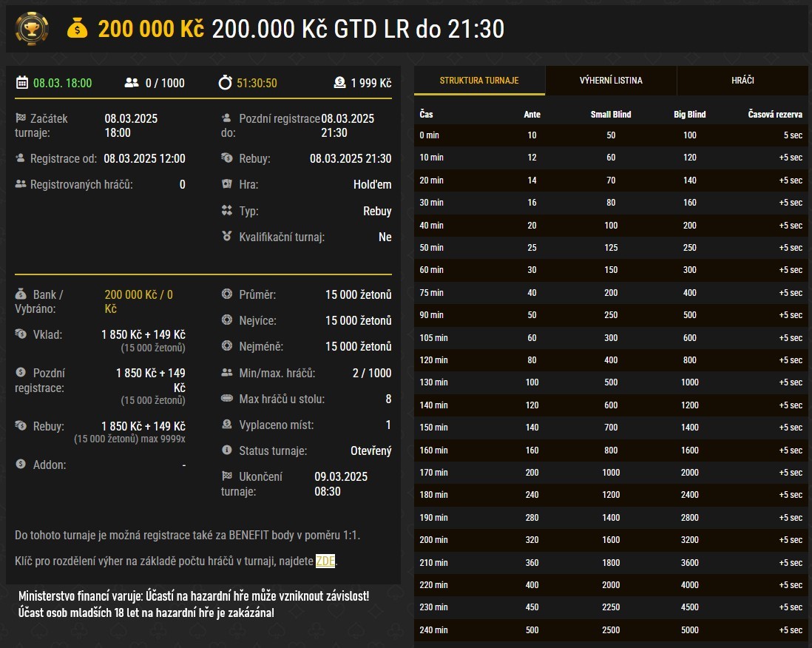The height and width of the screenshot is (648, 812).
Task: Click the chip icon beside Průměr
Action: pos(227,294)
